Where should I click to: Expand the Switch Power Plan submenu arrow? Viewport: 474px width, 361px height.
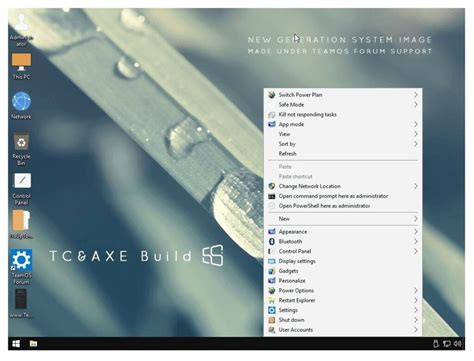(416, 95)
